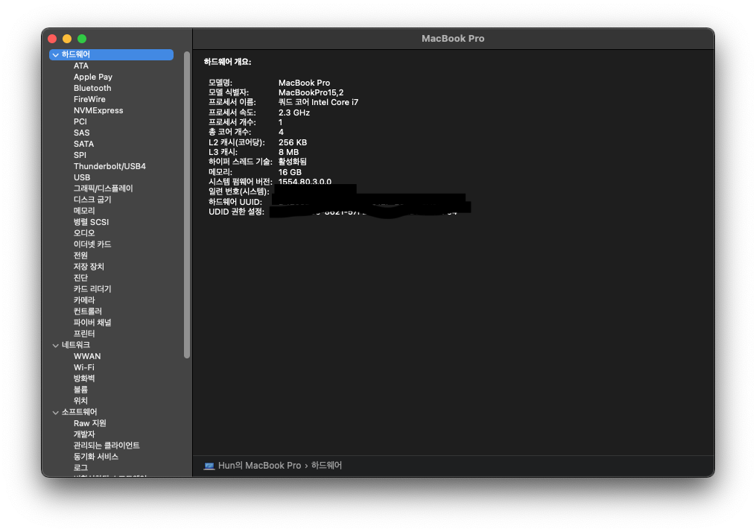756x532 pixels.
Task: Click the 8 MB L3 cache value
Action: click(288, 152)
